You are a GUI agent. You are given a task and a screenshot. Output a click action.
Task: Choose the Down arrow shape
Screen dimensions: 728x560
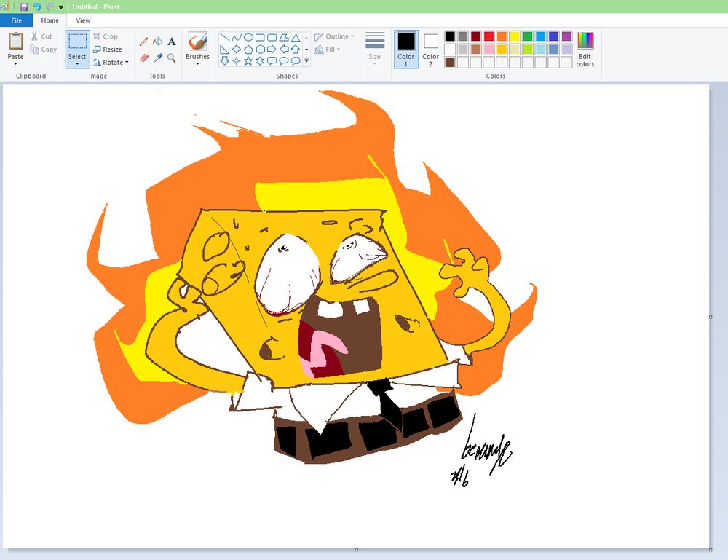(x=225, y=60)
